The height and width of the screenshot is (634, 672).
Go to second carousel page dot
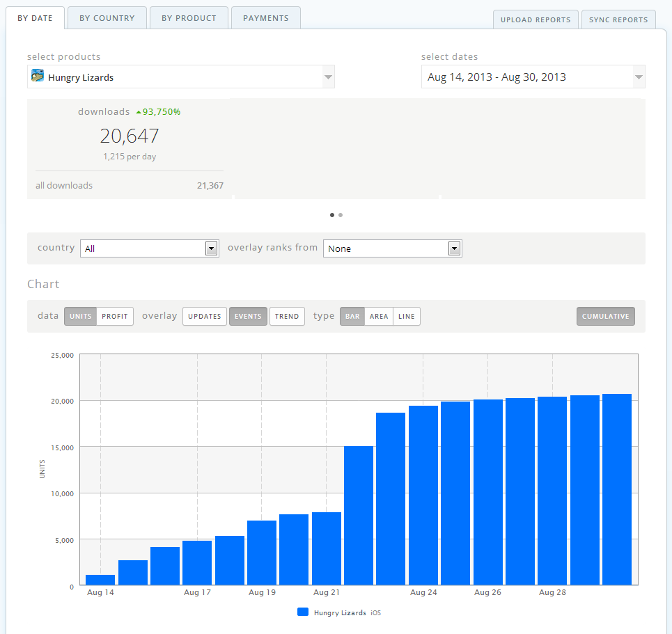[x=341, y=215]
